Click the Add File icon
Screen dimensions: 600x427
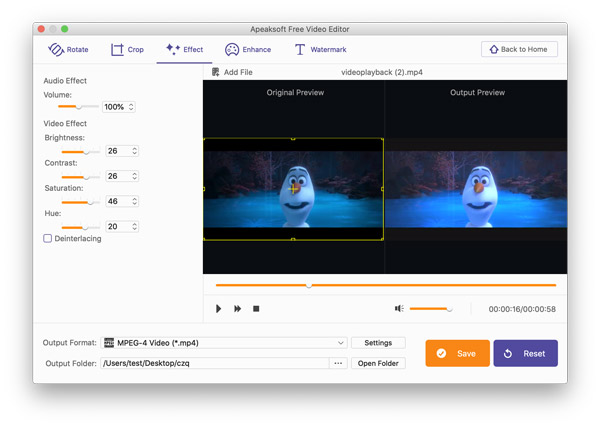pyautogui.click(x=216, y=72)
